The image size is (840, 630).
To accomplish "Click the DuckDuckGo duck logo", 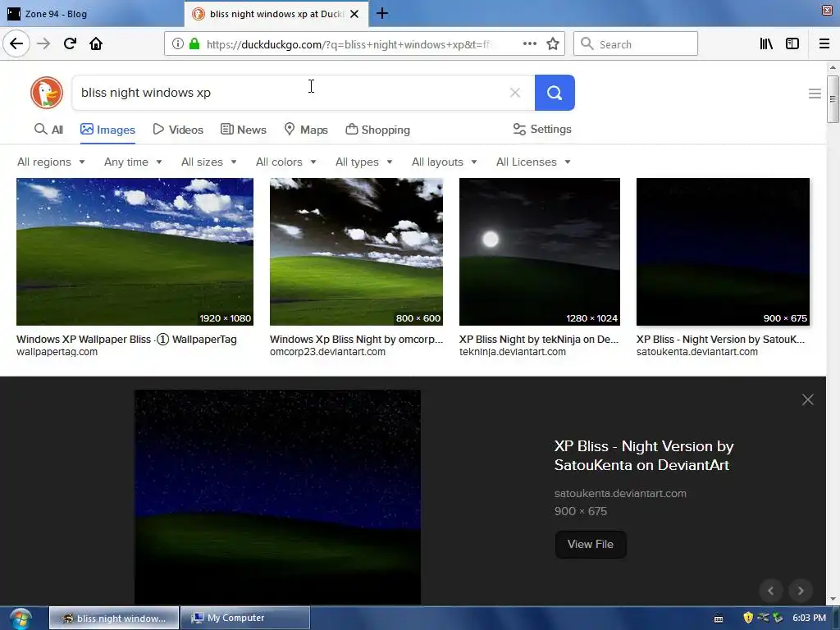I will [47, 92].
